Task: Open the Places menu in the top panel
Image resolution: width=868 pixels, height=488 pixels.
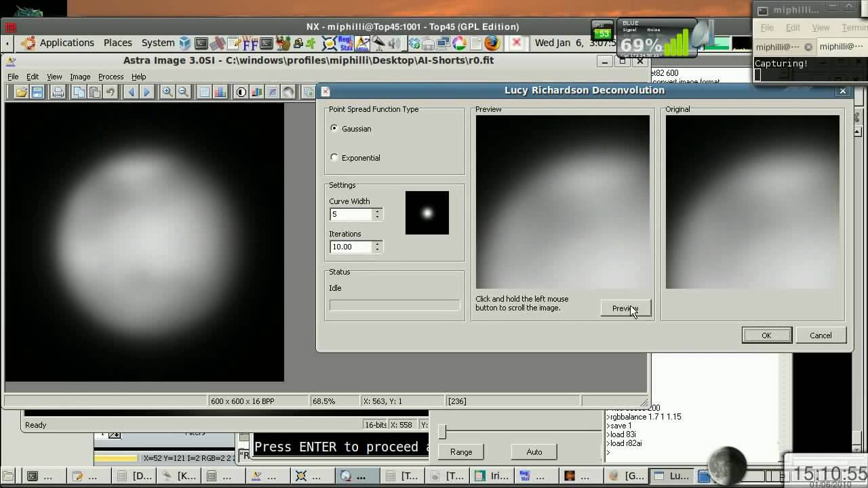Action: click(x=117, y=43)
